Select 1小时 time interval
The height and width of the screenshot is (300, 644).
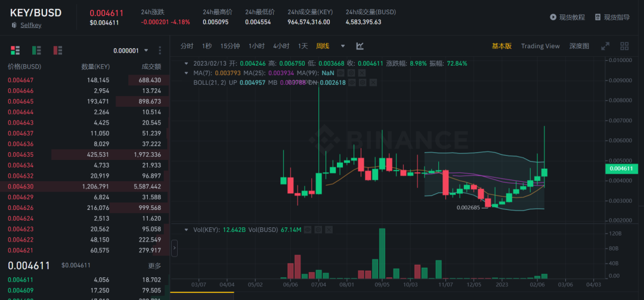click(256, 46)
